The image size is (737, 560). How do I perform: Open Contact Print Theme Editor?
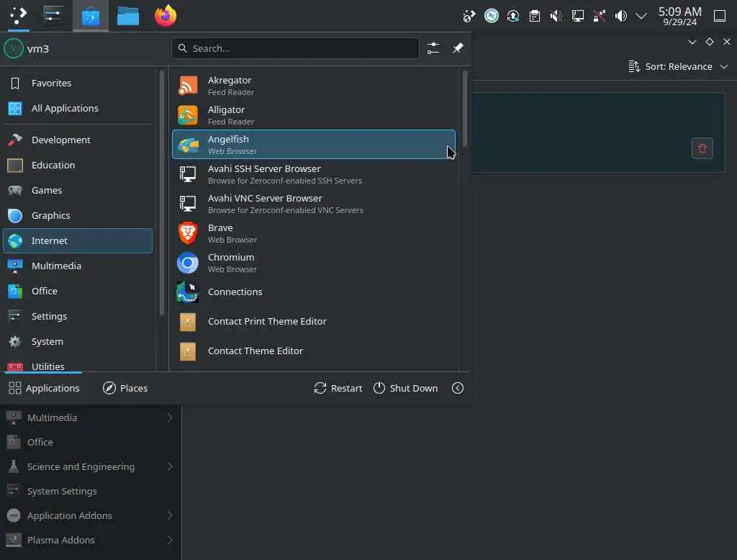pos(314,322)
